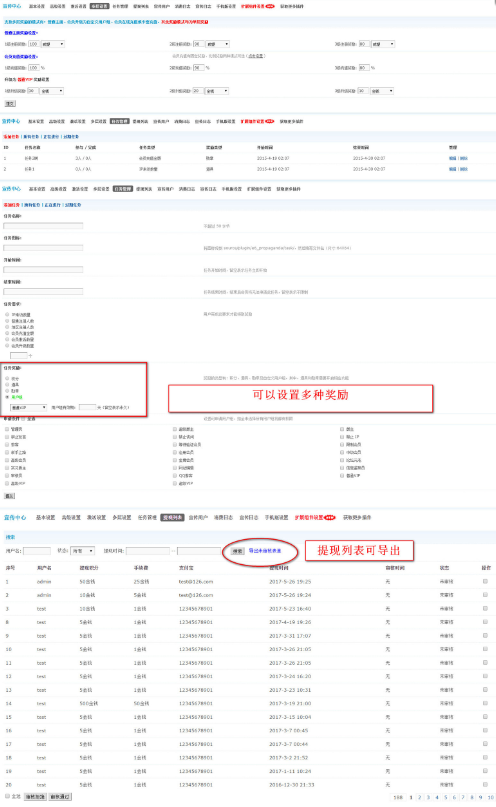Click the delete link for task row 2
The height and width of the screenshot is (807, 496).
pos(464,169)
